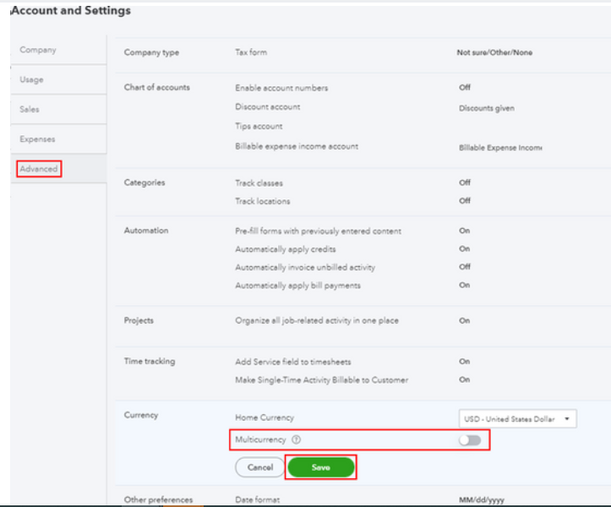Screen dimensions: 611x507
Task: Turn on the Multicurrency switch
Action: pos(469,440)
